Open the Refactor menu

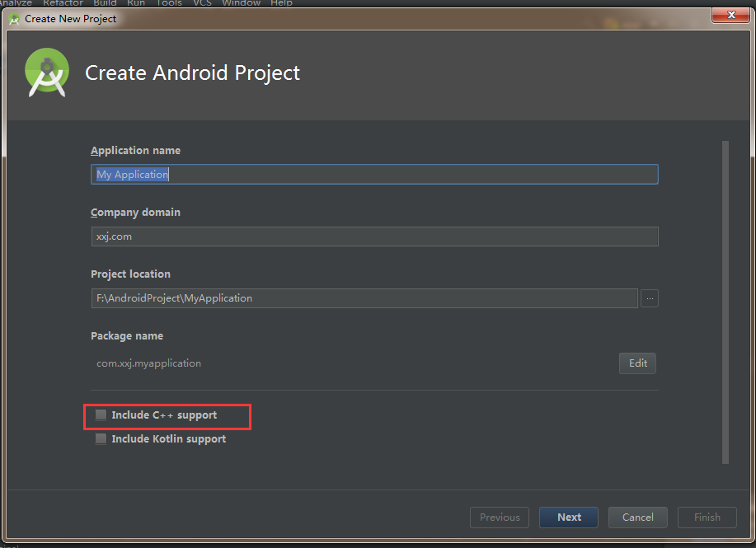(x=63, y=3)
